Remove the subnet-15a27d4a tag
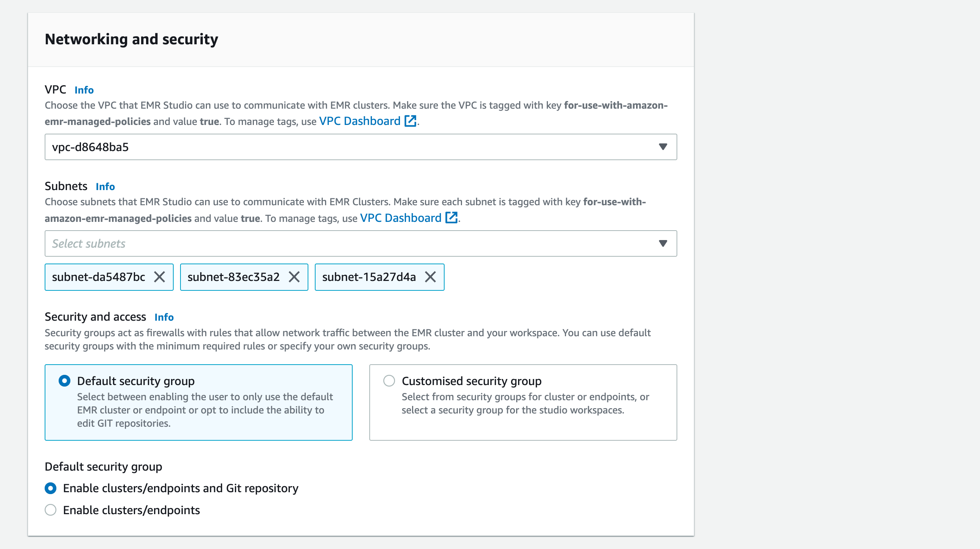Image resolution: width=980 pixels, height=549 pixels. tap(430, 277)
